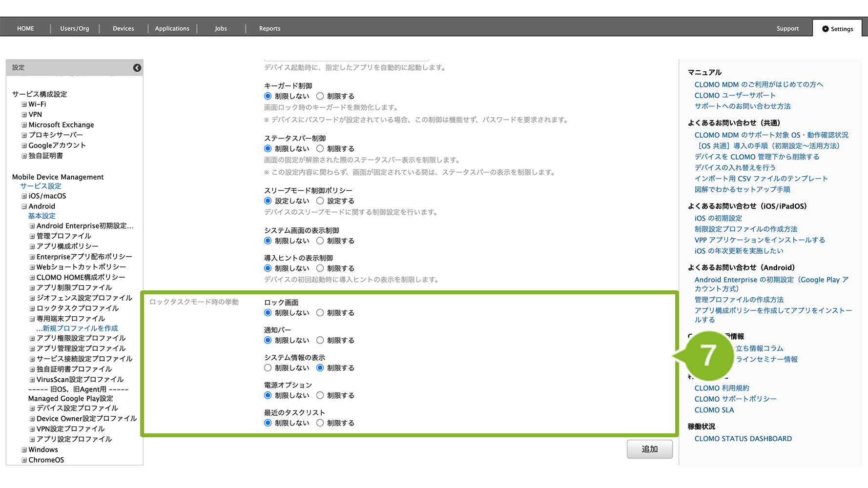Select 制限する for キーガード制御
Image resolution: width=868 pixels, height=488 pixels.
point(320,96)
